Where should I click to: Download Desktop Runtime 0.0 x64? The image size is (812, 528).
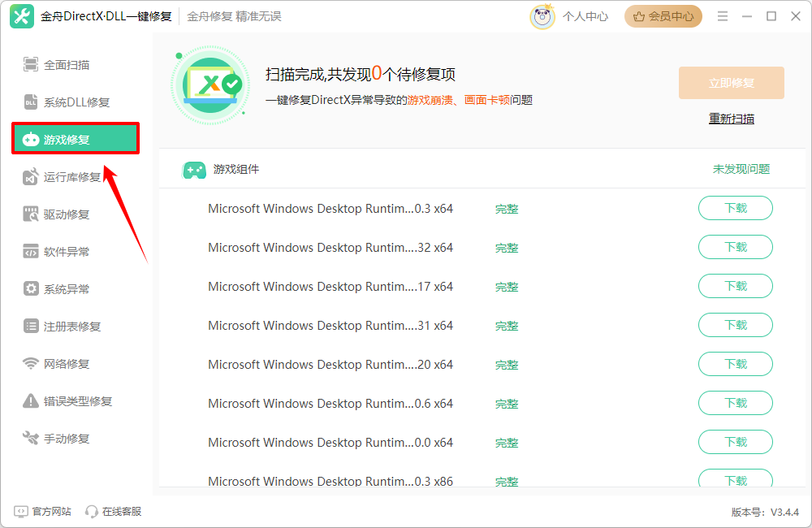coord(736,442)
